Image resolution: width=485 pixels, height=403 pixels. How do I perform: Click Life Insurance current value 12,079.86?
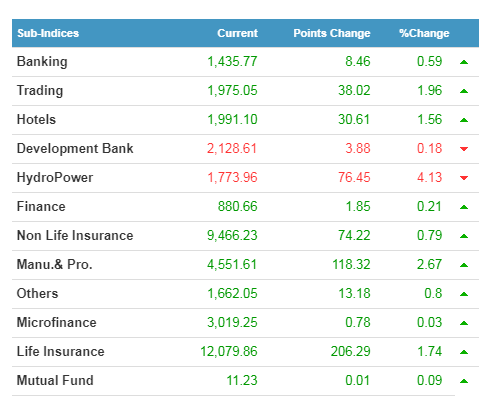point(229,351)
